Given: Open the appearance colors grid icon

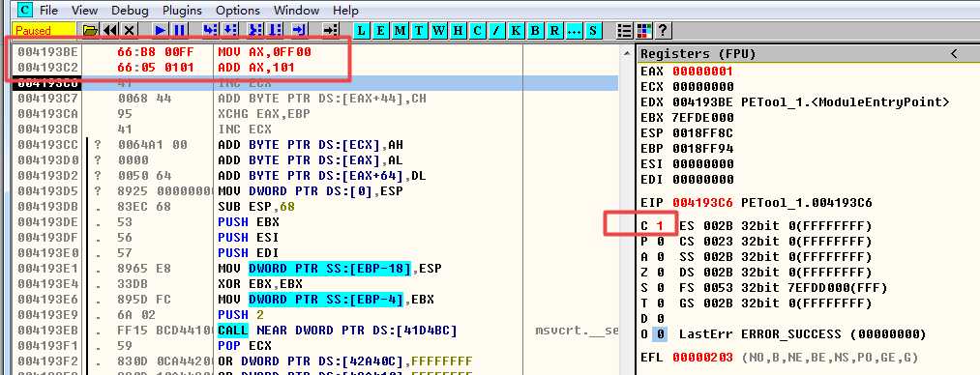Looking at the screenshot, I should [643, 30].
